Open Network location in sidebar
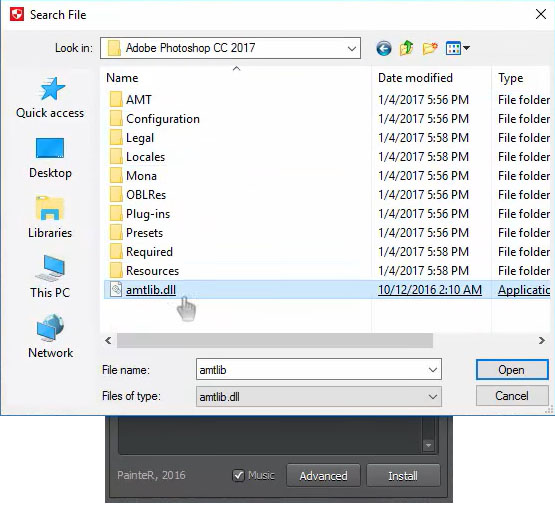 (50, 336)
